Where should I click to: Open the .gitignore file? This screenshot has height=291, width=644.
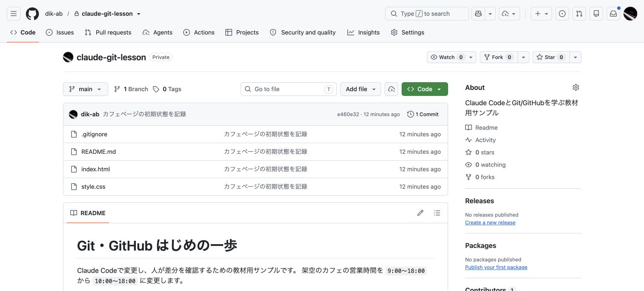coord(94,134)
